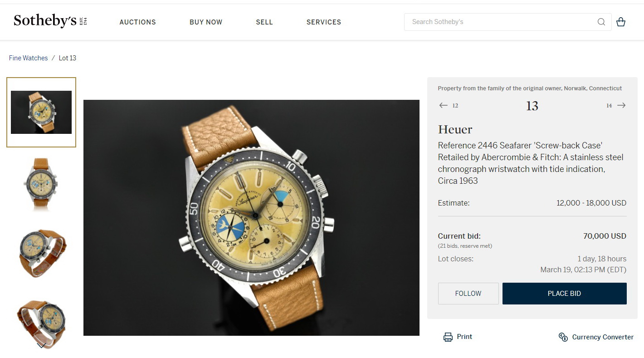644x358 pixels.
Task: Open the Sell menu
Action: point(264,22)
